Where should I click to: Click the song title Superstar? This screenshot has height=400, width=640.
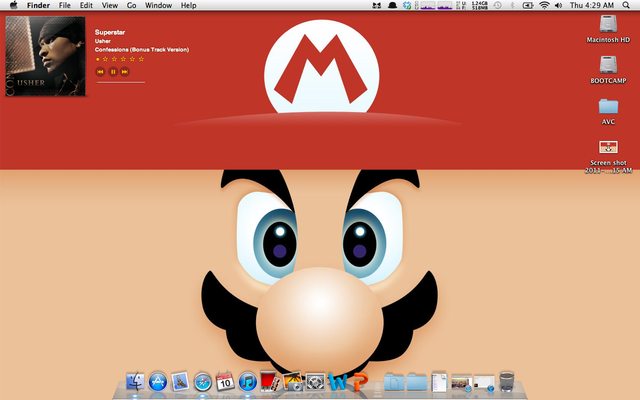click(x=110, y=32)
